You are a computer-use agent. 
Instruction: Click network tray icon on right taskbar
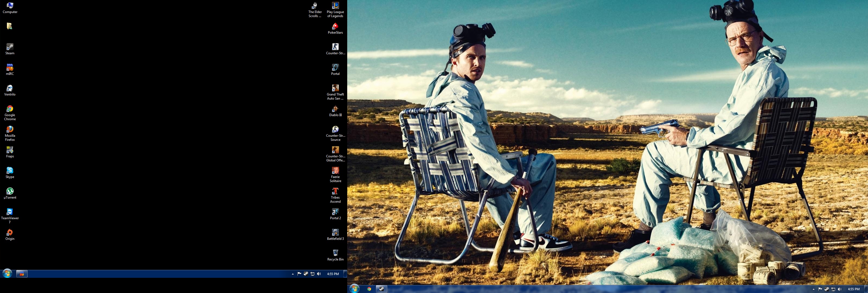pyautogui.click(x=833, y=289)
